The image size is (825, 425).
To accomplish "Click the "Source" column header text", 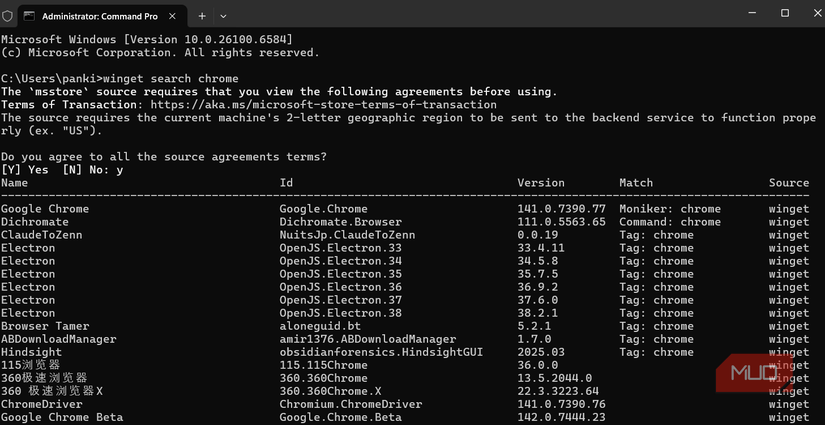I will 789,183.
